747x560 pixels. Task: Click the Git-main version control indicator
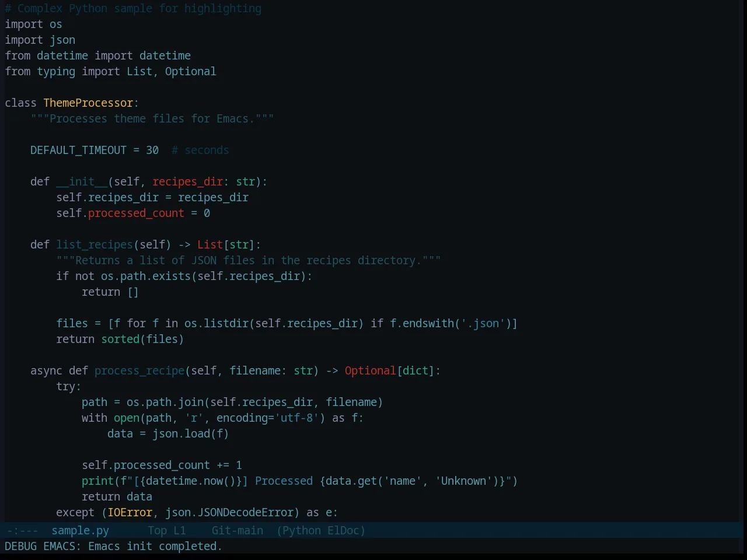[x=238, y=530]
